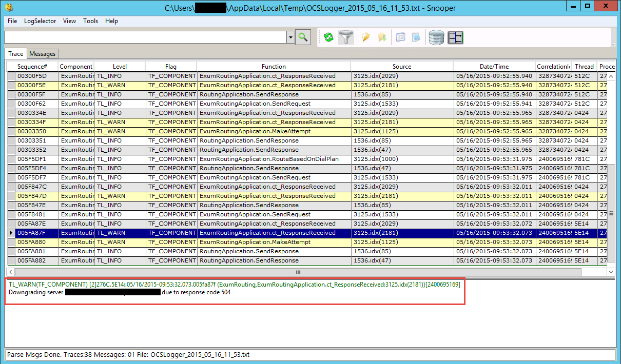
Task: Click into the search text field
Action: click(145, 37)
